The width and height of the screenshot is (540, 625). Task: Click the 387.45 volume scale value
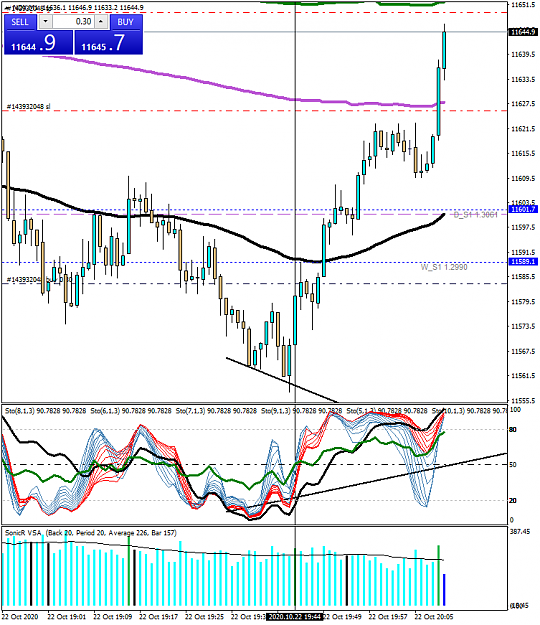coord(520,532)
